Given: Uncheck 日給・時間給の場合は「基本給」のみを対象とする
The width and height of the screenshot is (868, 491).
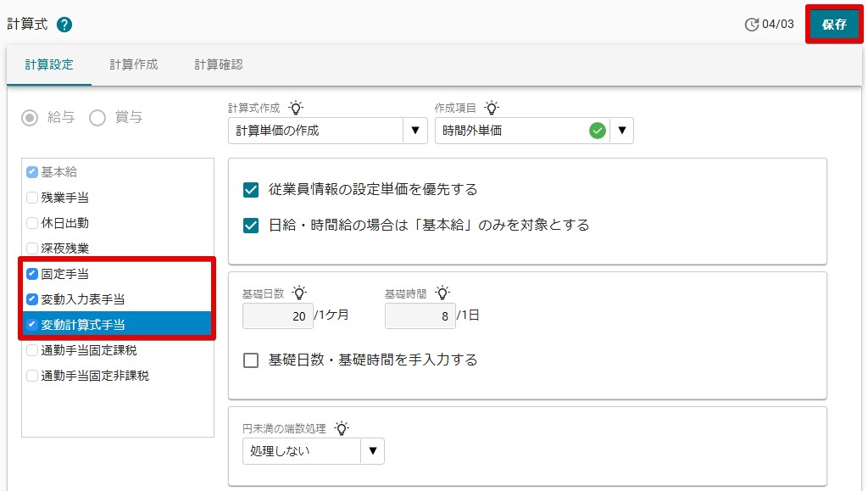Looking at the screenshot, I should (x=251, y=226).
